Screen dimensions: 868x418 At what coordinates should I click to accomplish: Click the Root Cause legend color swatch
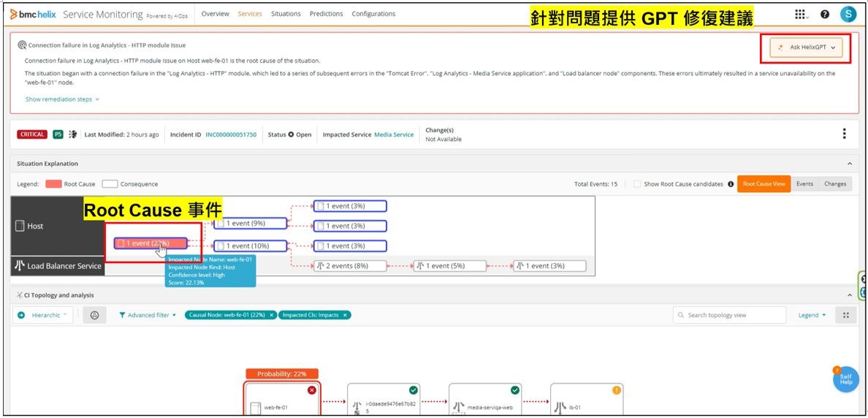(53, 184)
